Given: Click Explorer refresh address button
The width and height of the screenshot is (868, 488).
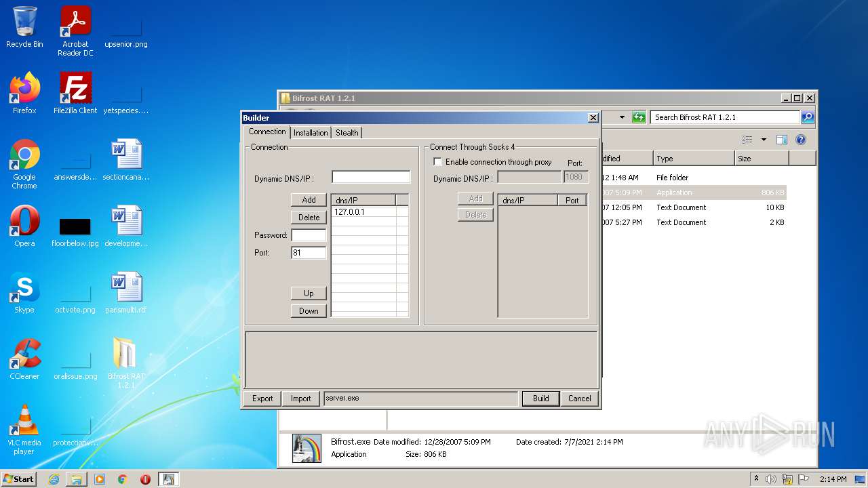Looking at the screenshot, I should point(639,117).
